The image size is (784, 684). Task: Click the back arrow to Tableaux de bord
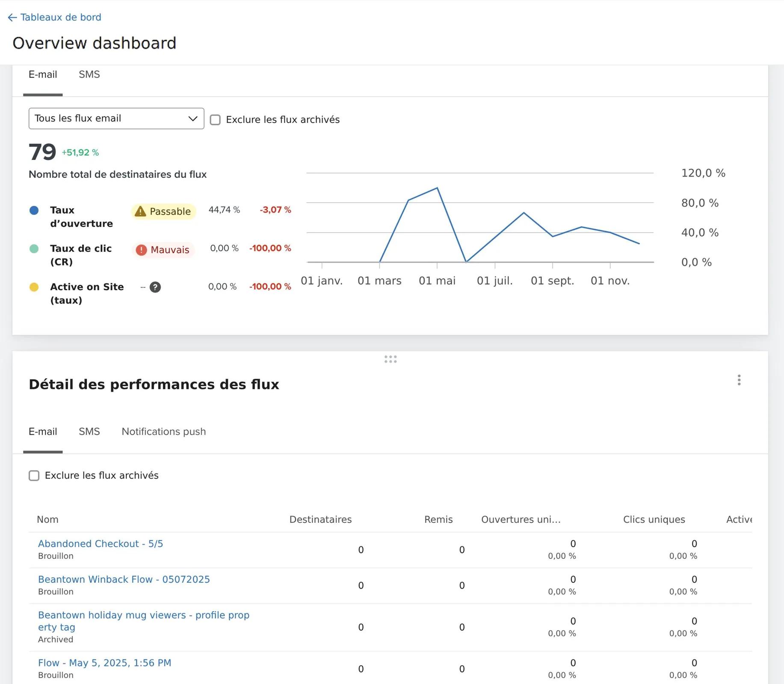click(x=12, y=18)
